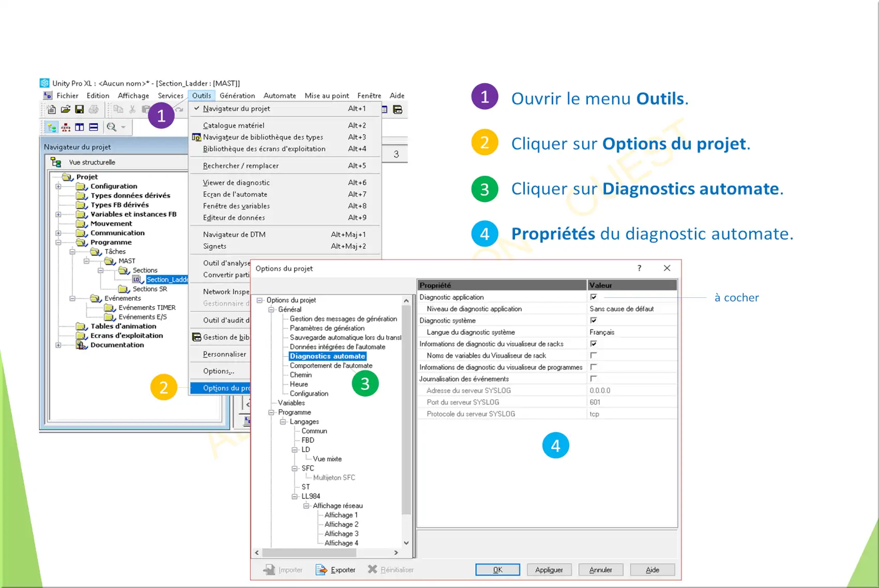
Task: Click the Cut scissors icon
Action: [132, 109]
